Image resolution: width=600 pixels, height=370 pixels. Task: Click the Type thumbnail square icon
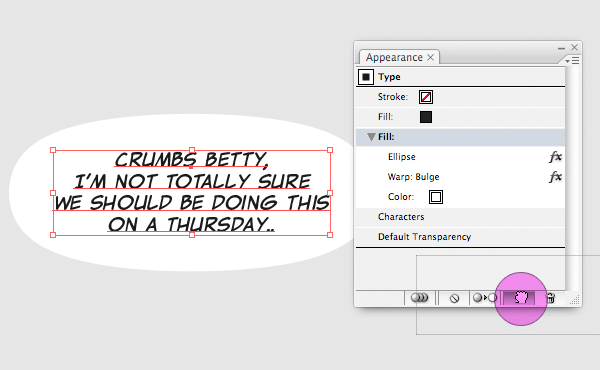[x=366, y=77]
